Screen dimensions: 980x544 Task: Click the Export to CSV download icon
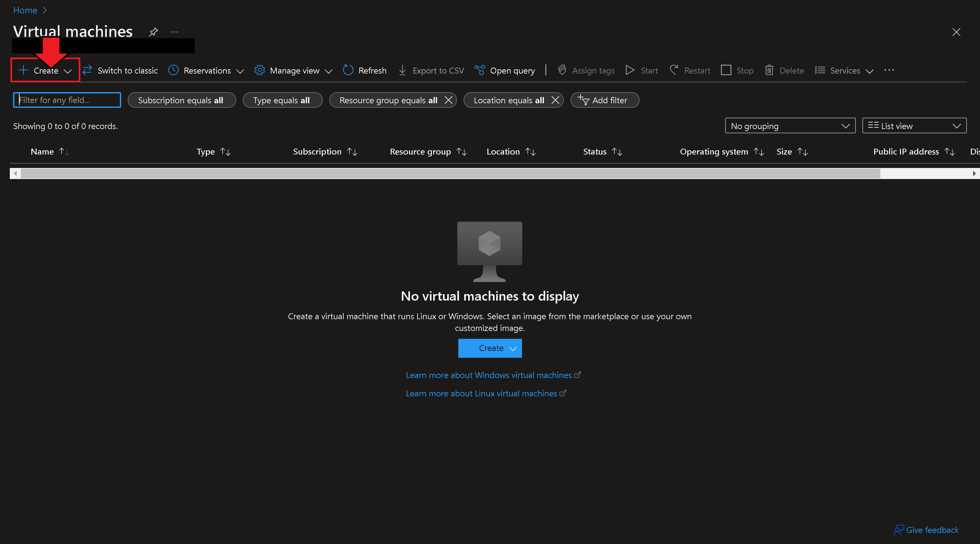coord(402,70)
